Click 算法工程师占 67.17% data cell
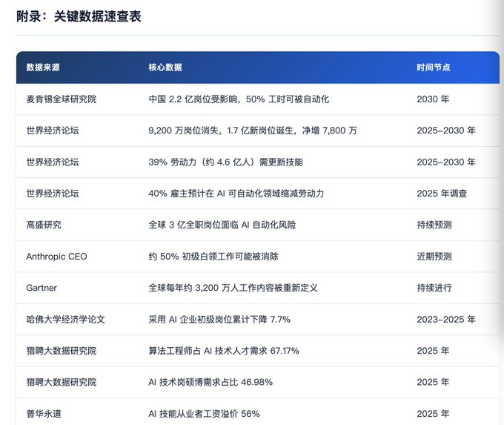This screenshot has width=504, height=425. click(224, 351)
